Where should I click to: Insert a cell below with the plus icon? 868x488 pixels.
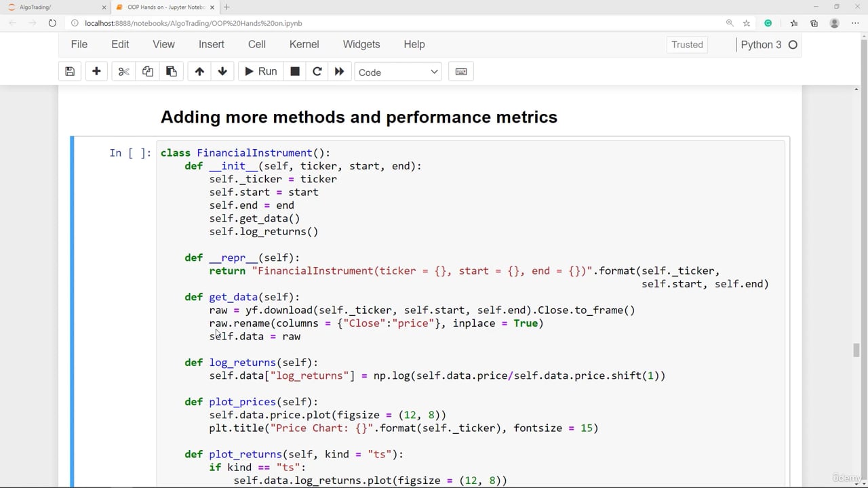pyautogui.click(x=96, y=71)
